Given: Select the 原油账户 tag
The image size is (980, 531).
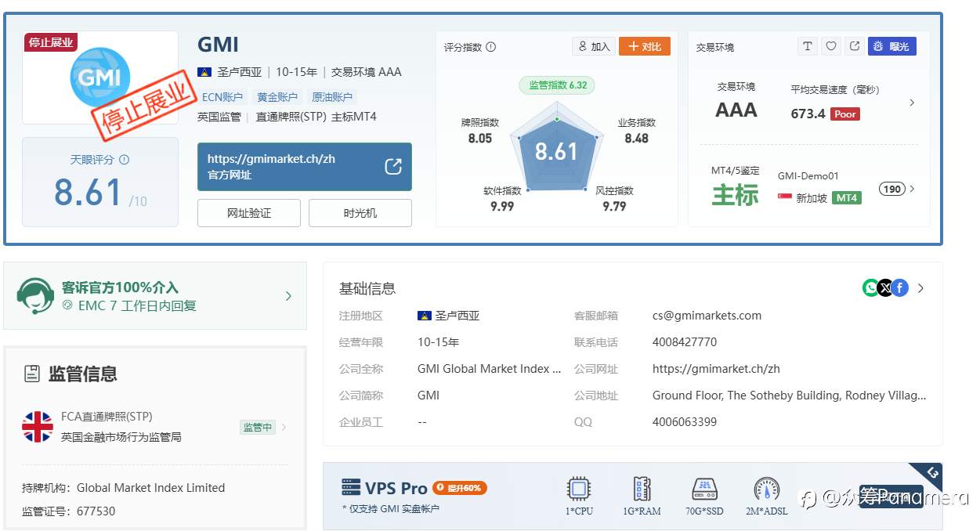Looking at the screenshot, I should pos(332,97).
